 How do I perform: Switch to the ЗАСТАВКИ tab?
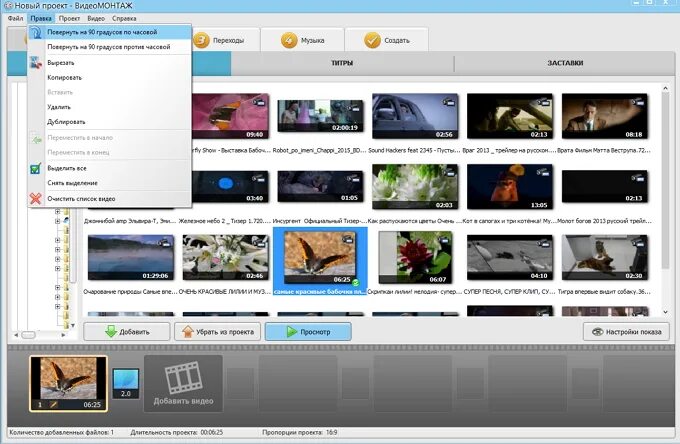point(565,63)
